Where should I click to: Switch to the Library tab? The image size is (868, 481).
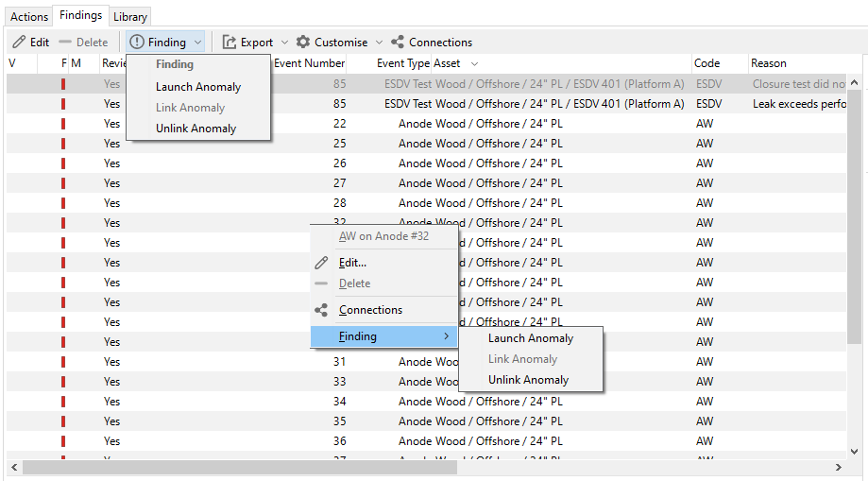[130, 17]
